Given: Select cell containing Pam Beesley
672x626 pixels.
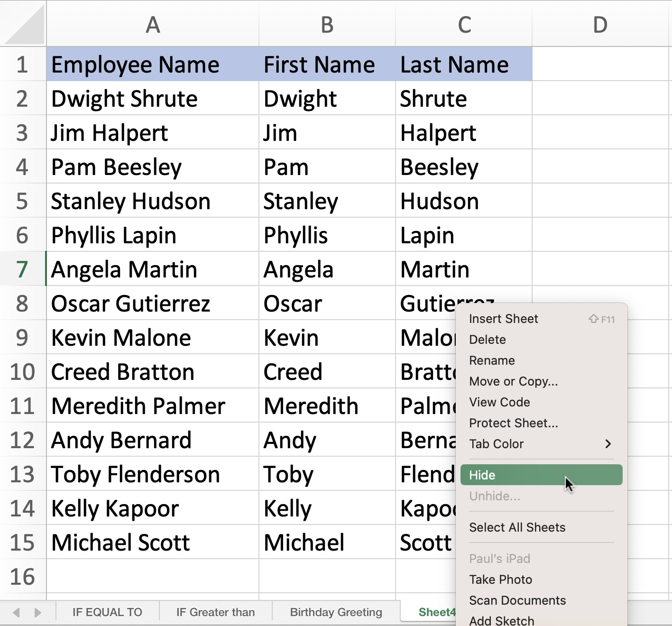Looking at the screenshot, I should click(153, 166).
